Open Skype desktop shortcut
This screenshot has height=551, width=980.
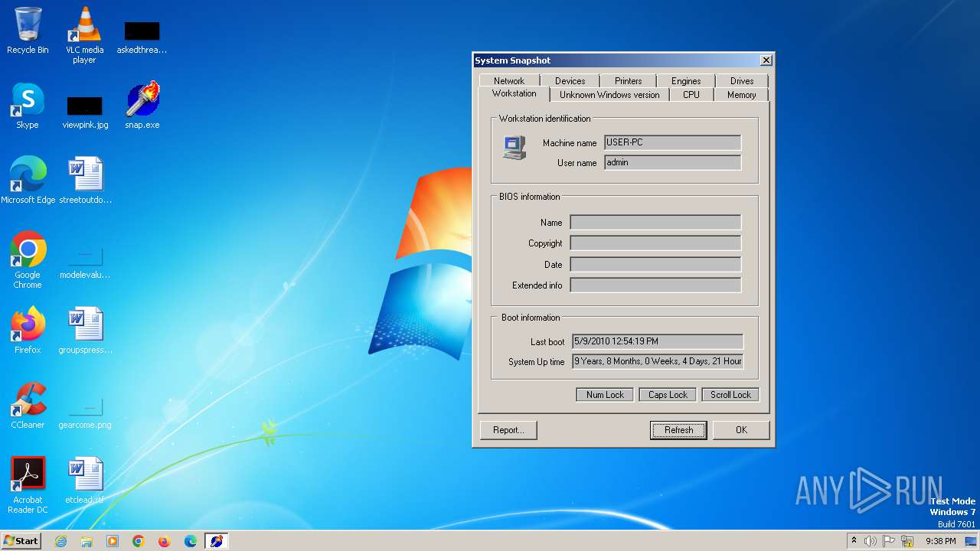click(x=28, y=106)
